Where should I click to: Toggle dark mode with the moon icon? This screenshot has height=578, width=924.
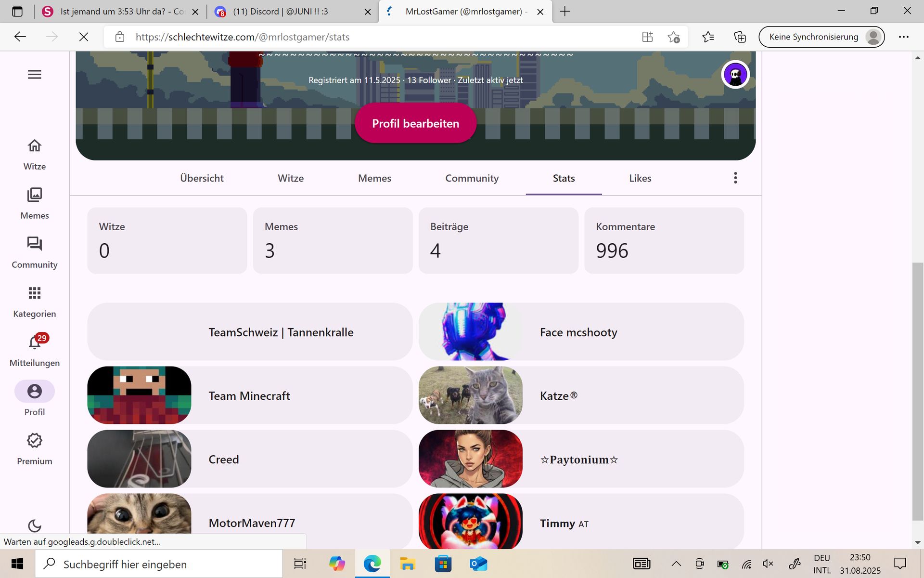pos(34,525)
